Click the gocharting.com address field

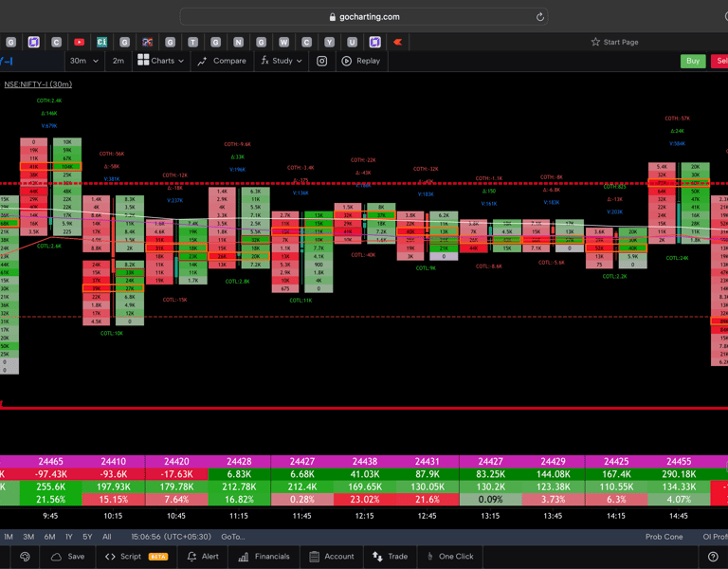(x=364, y=17)
